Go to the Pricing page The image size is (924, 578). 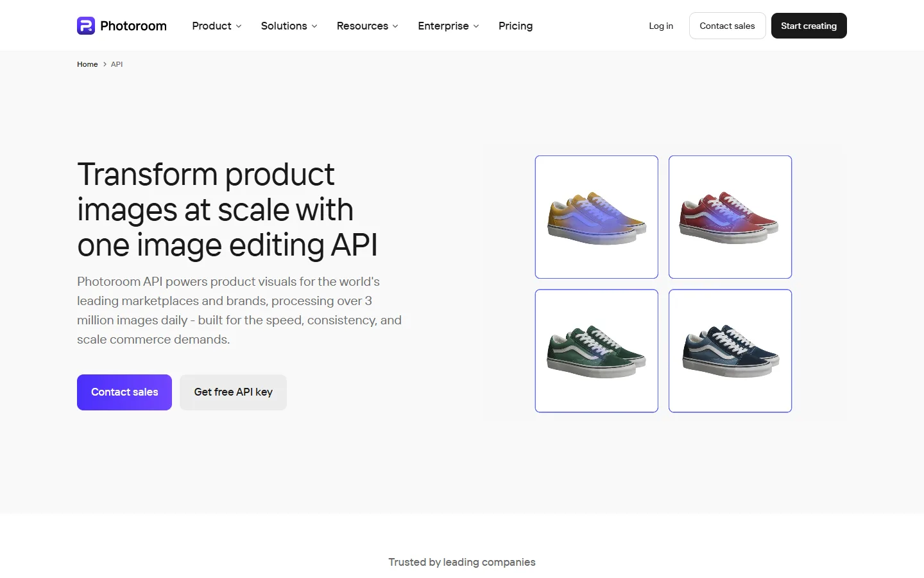(x=515, y=26)
